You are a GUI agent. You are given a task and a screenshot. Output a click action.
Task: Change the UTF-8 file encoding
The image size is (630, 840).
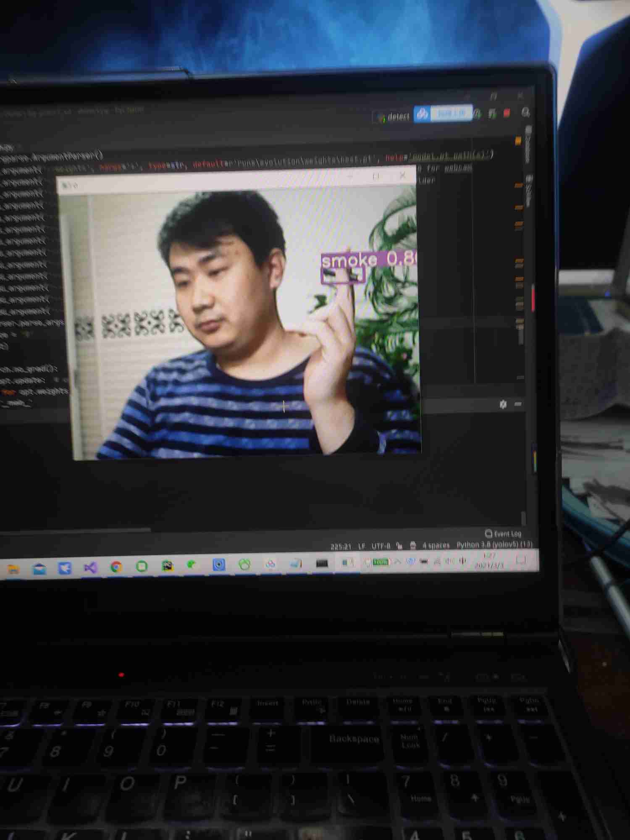click(381, 546)
